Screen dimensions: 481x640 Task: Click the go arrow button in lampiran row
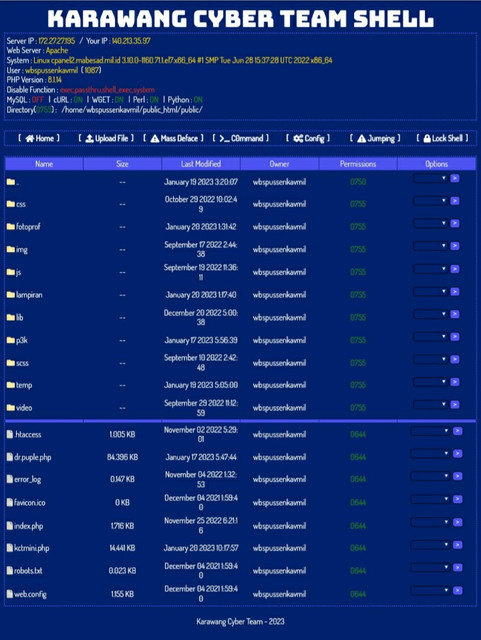454,291
